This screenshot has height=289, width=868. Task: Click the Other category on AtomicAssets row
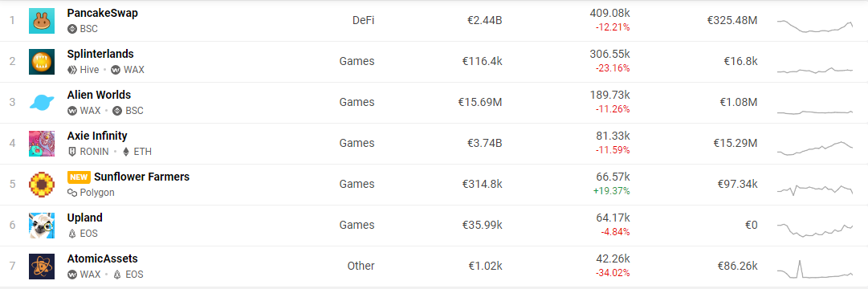pyautogui.click(x=361, y=266)
